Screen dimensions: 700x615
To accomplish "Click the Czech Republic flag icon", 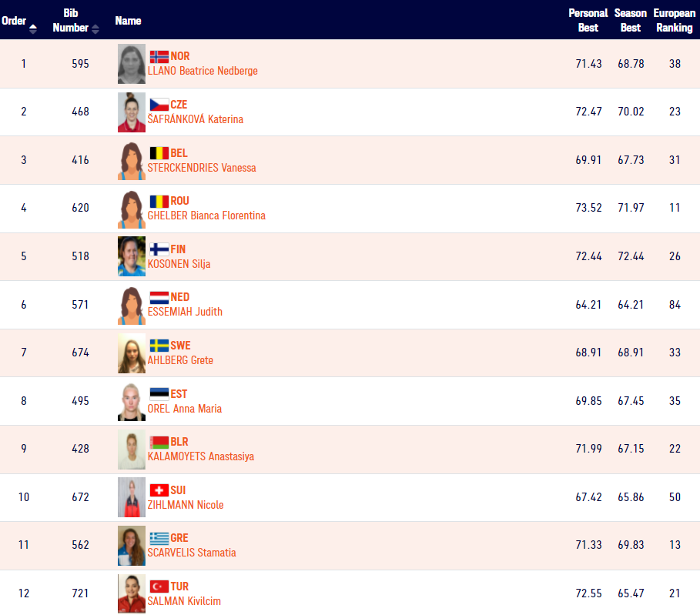I will tap(159, 105).
